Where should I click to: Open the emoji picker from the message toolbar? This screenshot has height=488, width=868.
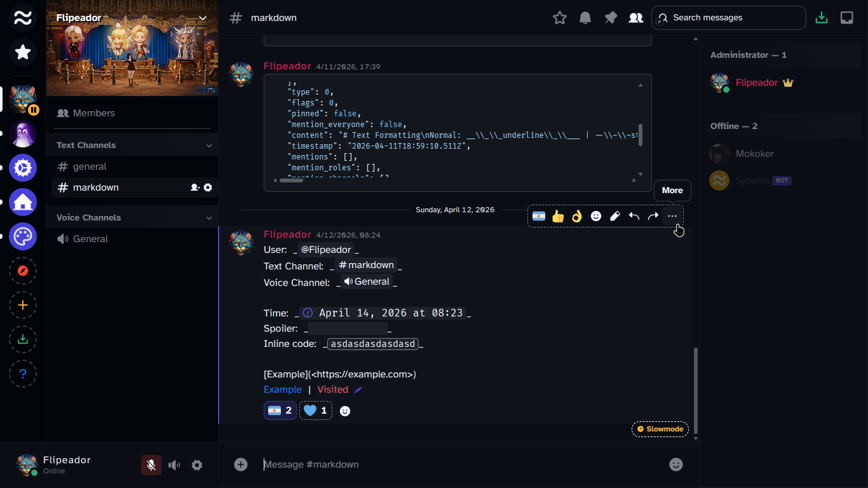[596, 216]
